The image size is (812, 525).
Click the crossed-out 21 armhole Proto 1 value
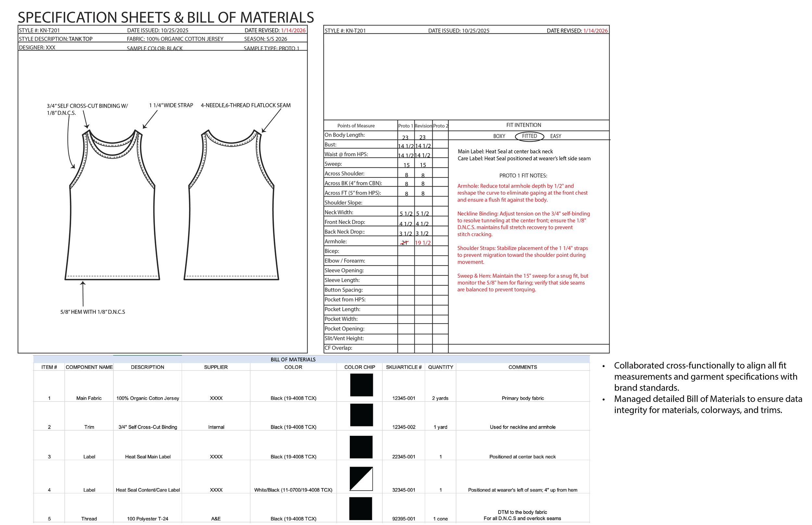(x=405, y=243)
